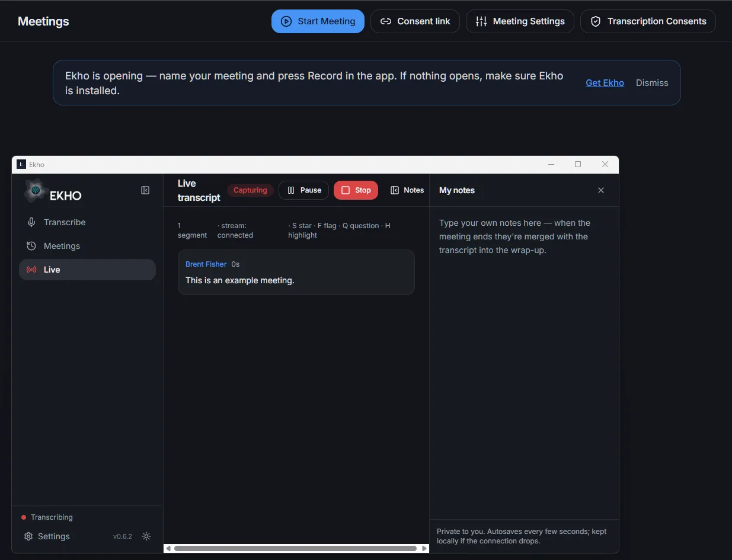Screen dimensions: 732x560
Task: Open the Consent link button
Action: point(415,21)
